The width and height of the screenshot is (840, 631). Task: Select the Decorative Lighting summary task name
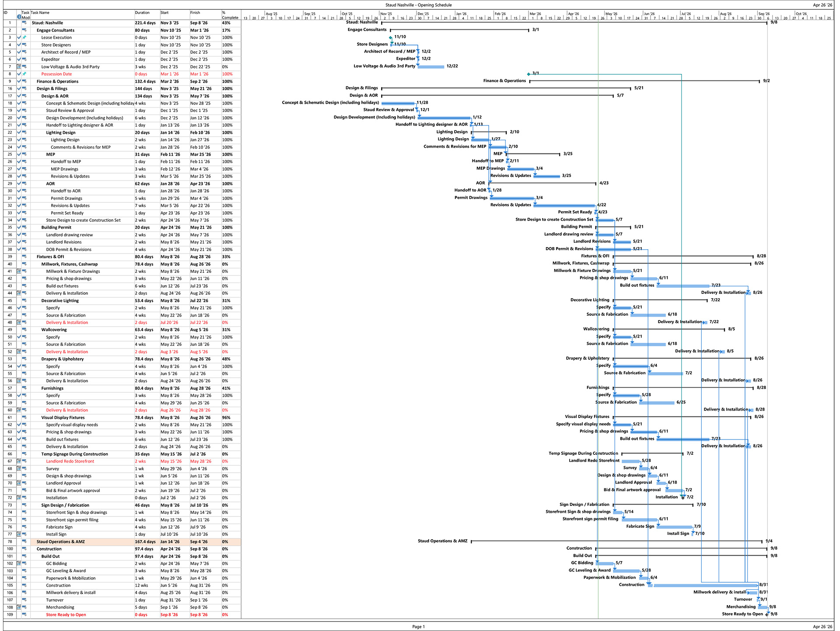coord(60,300)
